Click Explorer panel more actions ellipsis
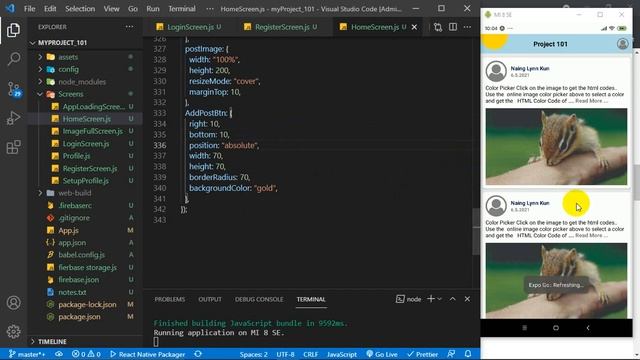Screen dimensions: 640x360 point(129,27)
